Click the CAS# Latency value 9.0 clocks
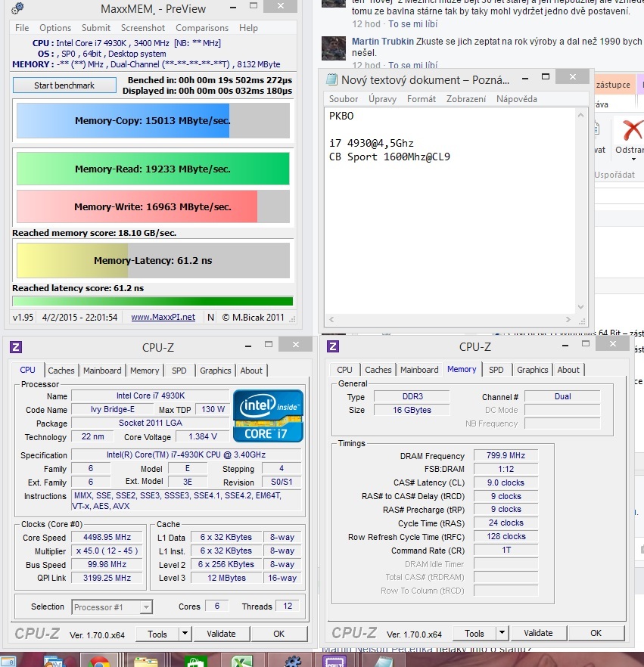 point(506,482)
